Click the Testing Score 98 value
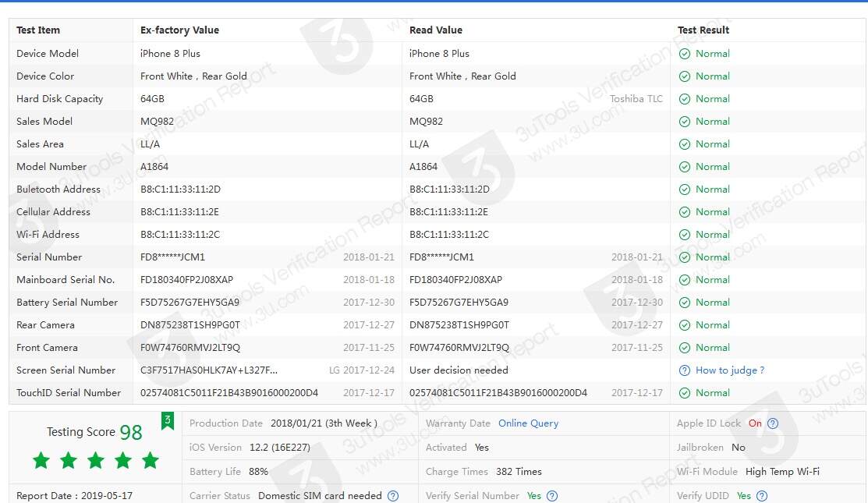 coord(130,433)
